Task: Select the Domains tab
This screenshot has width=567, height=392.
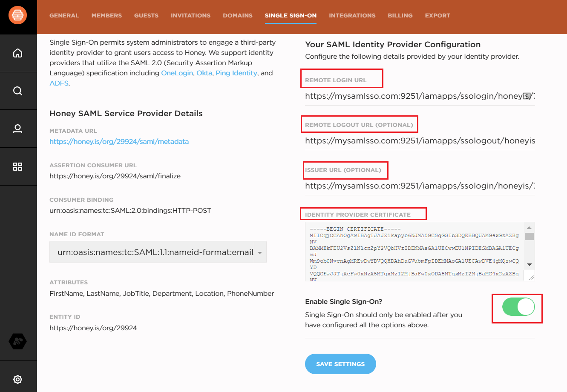Action: pyautogui.click(x=238, y=15)
